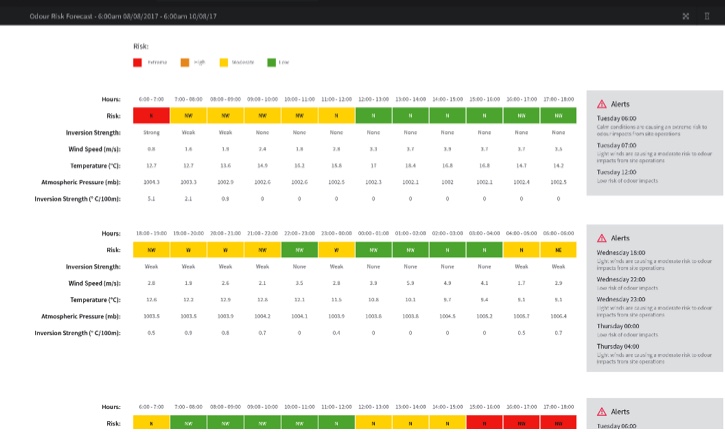Select the yellow Moderate legend swatch
The image size is (725, 432).
pyautogui.click(x=224, y=62)
